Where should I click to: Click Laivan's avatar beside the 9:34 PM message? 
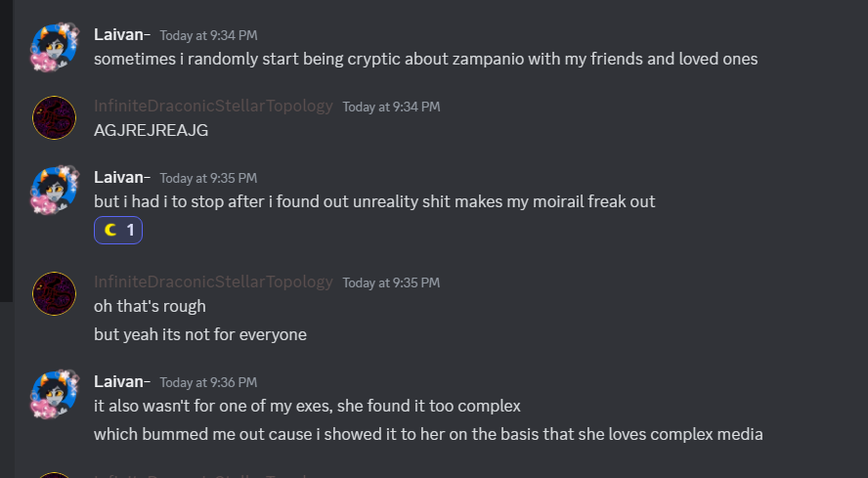coord(55,47)
